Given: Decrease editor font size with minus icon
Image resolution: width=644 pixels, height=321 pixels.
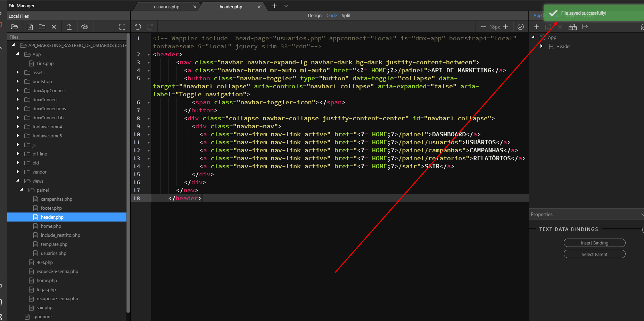Looking at the screenshot, I should pos(483,27).
